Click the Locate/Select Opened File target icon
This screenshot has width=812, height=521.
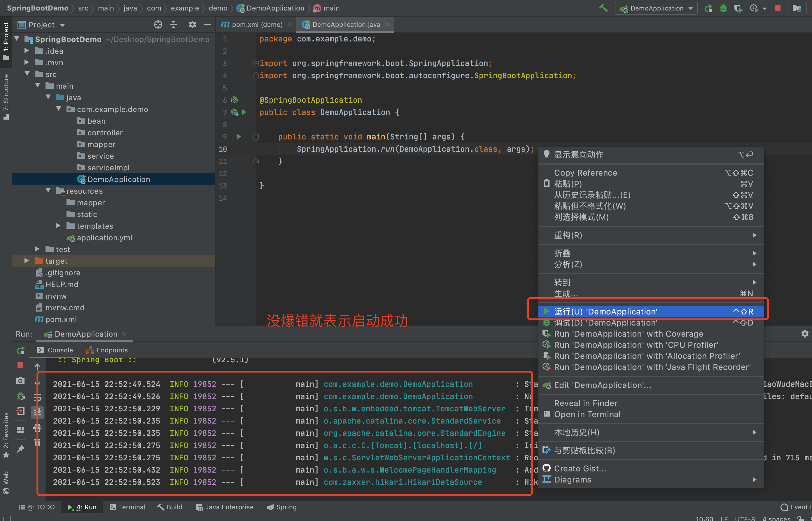[158, 25]
